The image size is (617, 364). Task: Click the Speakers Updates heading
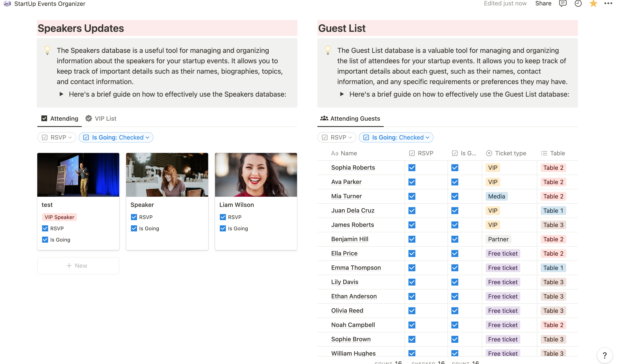click(x=81, y=28)
